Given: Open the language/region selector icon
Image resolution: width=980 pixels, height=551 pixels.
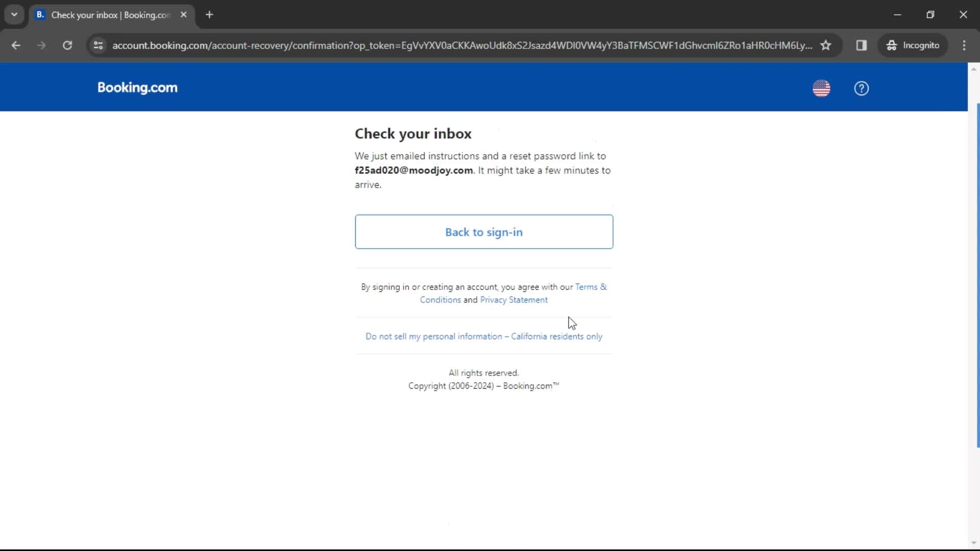Looking at the screenshot, I should (822, 88).
